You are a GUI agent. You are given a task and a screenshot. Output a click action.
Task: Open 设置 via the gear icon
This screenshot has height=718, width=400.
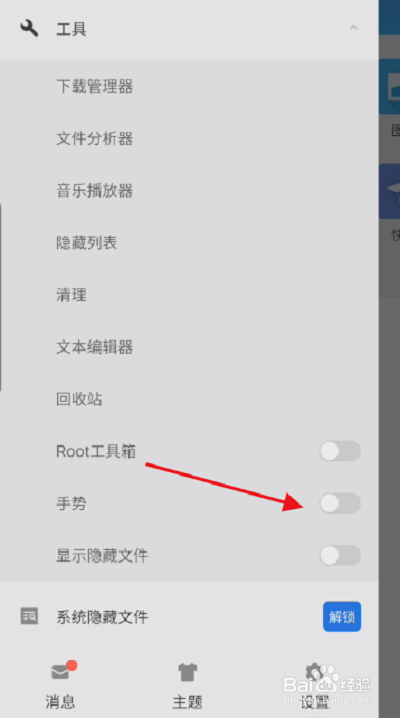pos(314,672)
